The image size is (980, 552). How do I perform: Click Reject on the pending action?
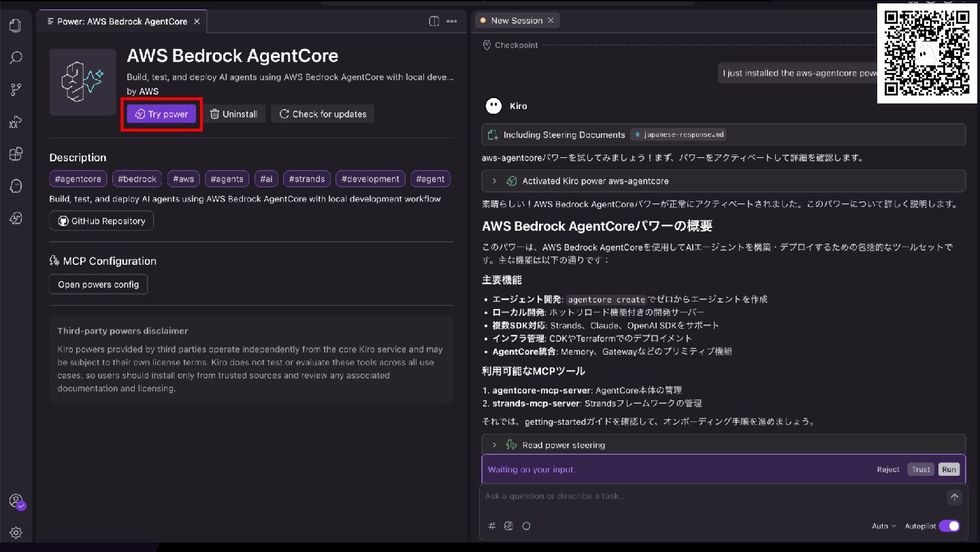click(x=888, y=470)
